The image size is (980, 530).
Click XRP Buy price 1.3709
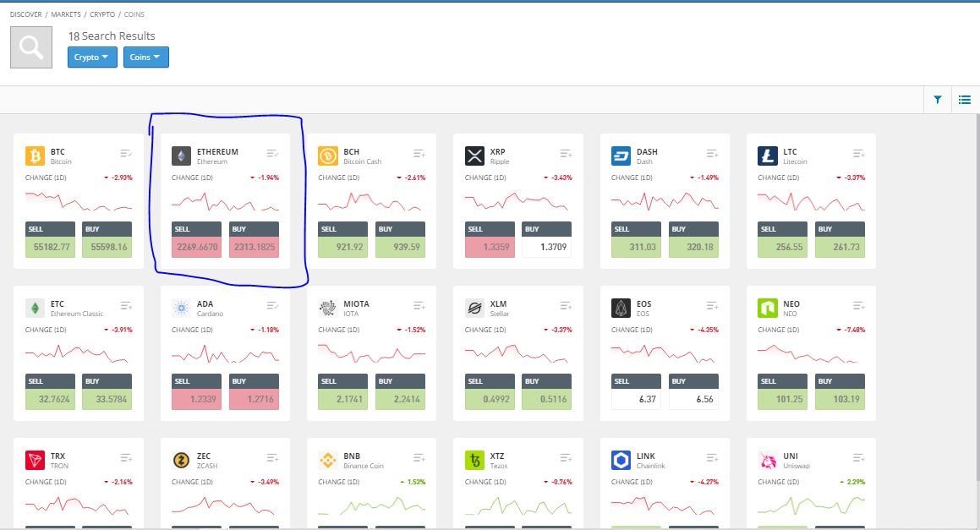pyautogui.click(x=547, y=247)
